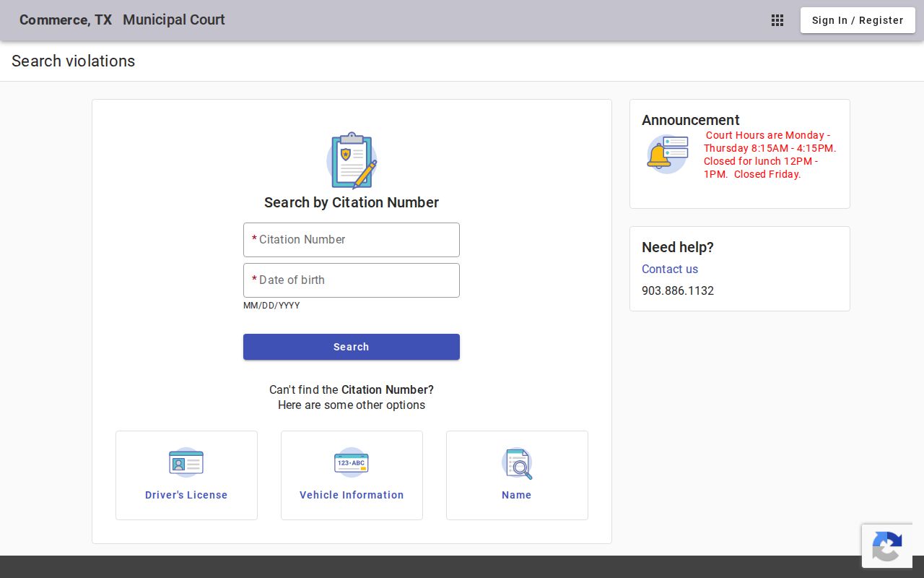Select the Vehicle Information search option
Image resolution: width=924 pixels, height=578 pixels.
point(352,475)
